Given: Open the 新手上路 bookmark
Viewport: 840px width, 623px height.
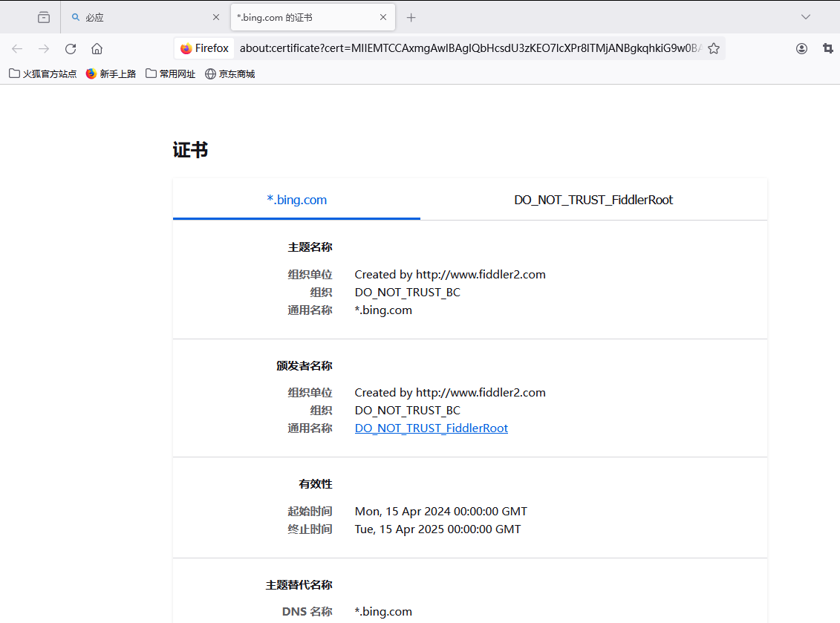Looking at the screenshot, I should [111, 74].
